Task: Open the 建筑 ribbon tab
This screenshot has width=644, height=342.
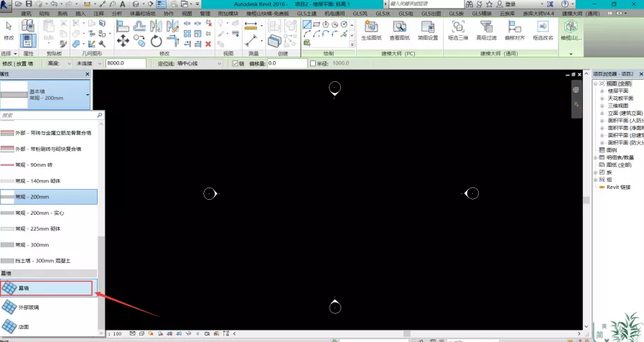Action: coord(27,14)
